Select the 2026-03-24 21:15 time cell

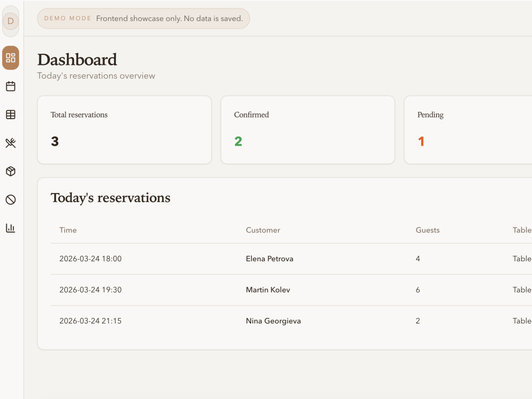coord(90,321)
